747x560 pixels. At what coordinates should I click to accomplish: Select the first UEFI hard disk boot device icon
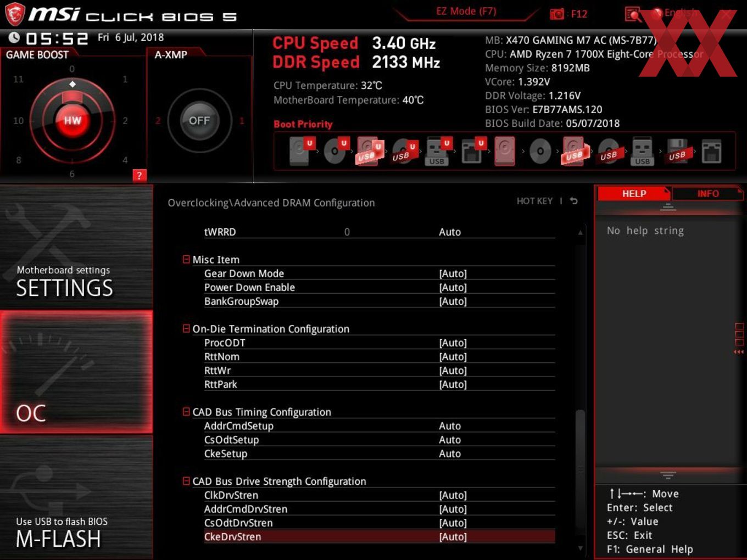coord(301,151)
